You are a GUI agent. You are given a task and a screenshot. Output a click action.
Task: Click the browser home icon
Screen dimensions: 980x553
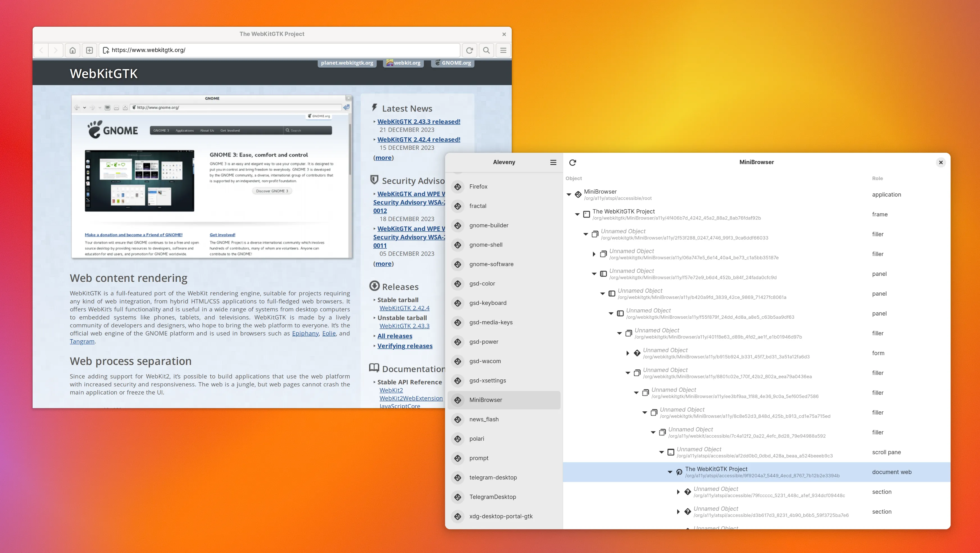[x=72, y=50]
